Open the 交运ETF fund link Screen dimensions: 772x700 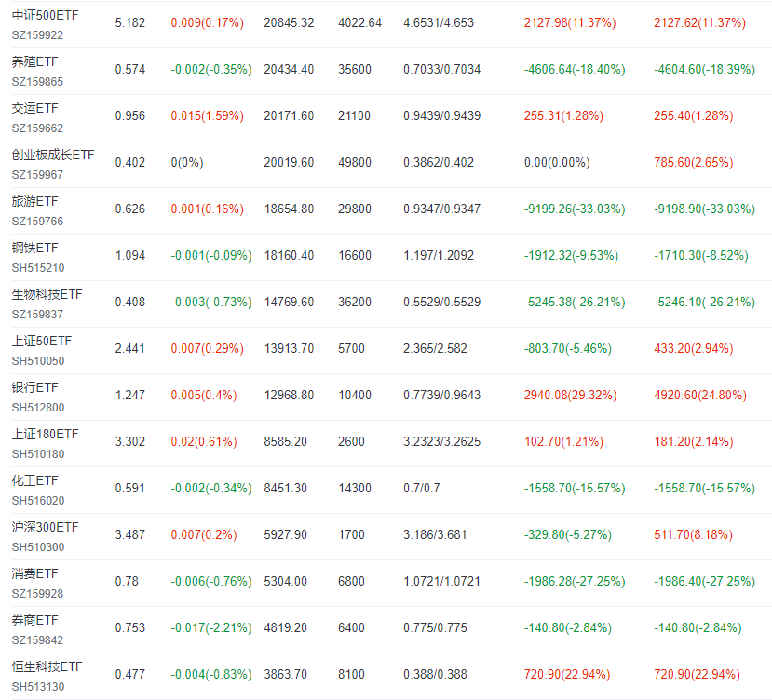pos(35,108)
